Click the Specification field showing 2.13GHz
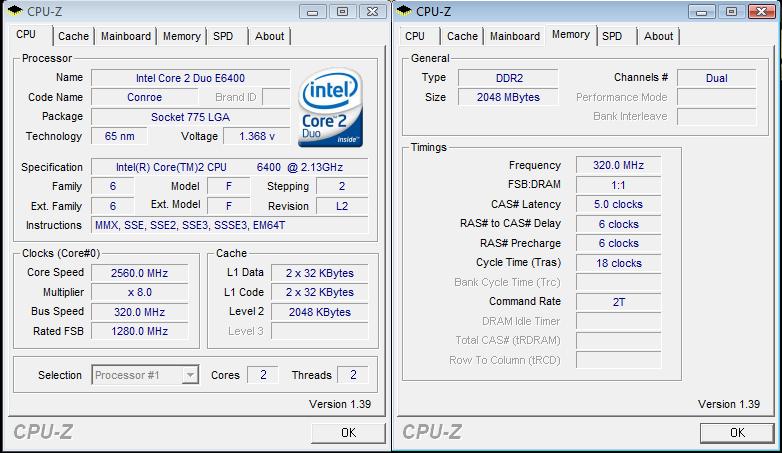 click(x=230, y=167)
